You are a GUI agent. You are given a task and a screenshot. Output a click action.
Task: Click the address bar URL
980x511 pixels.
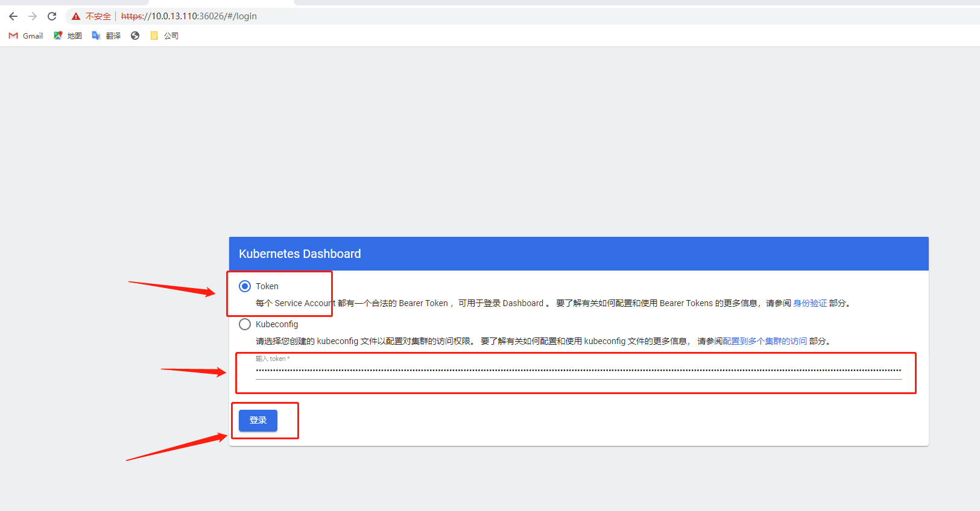coord(189,16)
